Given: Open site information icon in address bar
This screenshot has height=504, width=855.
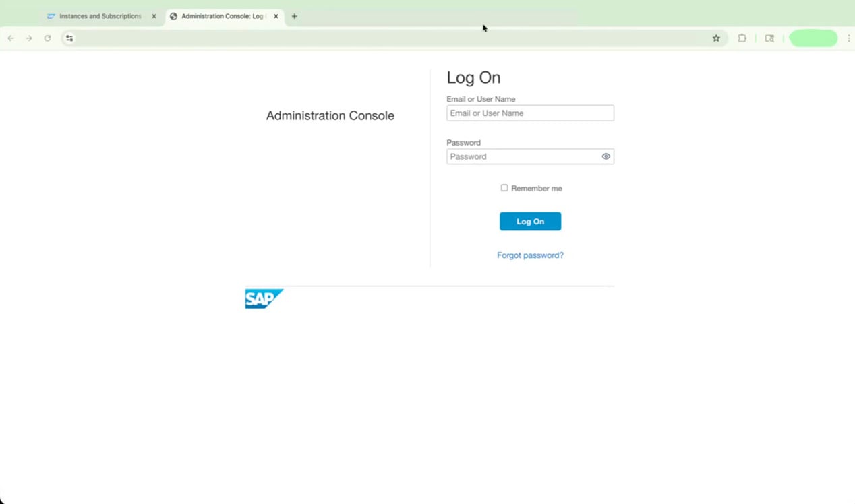Looking at the screenshot, I should pyautogui.click(x=69, y=38).
